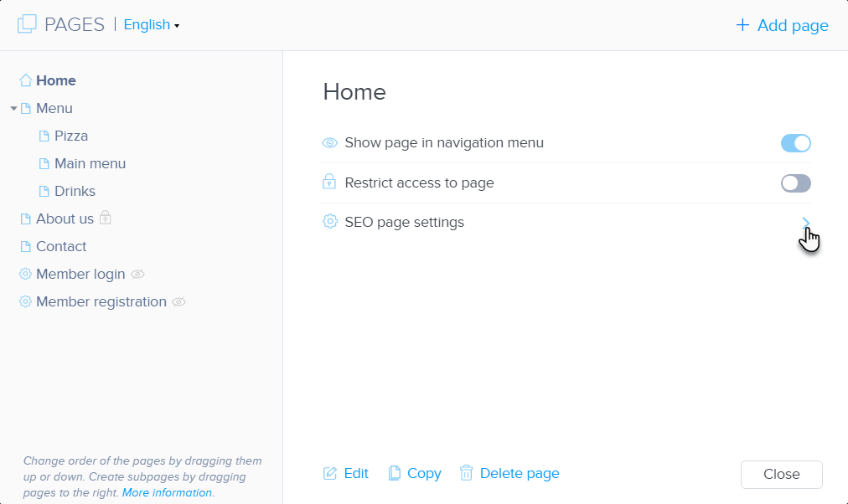This screenshot has width=848, height=504.
Task: Click the trash icon for Delete page
Action: tap(467, 473)
